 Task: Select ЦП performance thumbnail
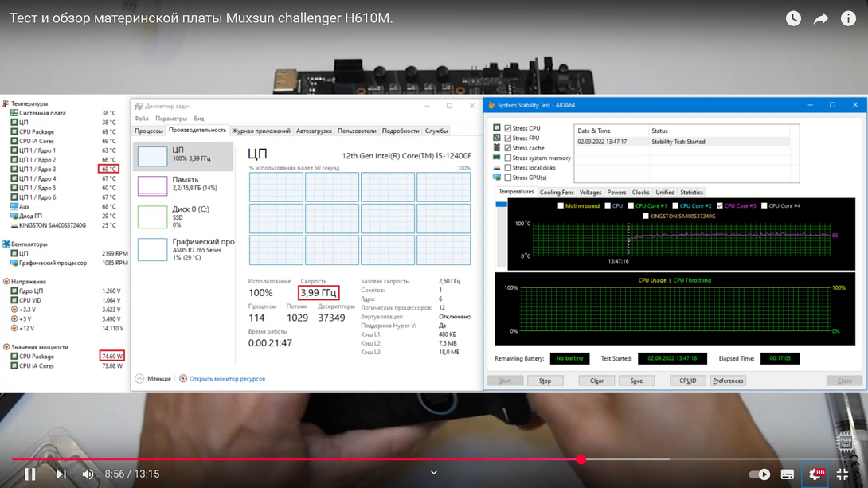click(x=152, y=156)
